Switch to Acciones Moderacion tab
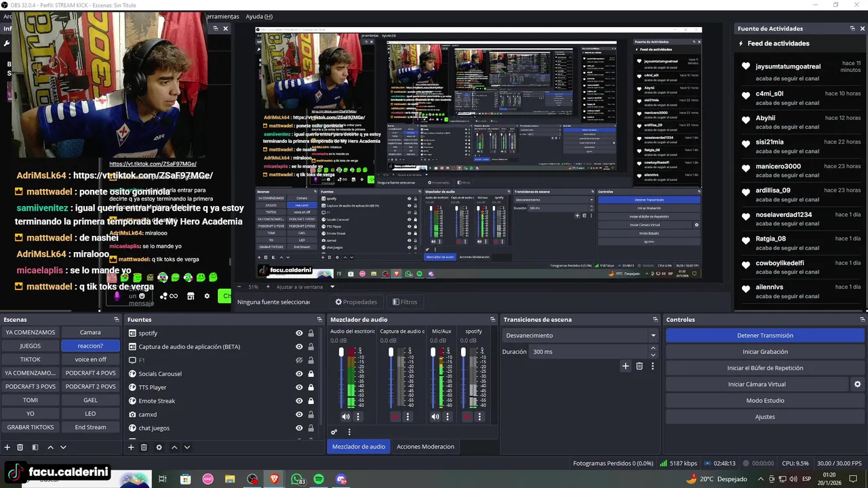The image size is (868, 488). [425, 446]
